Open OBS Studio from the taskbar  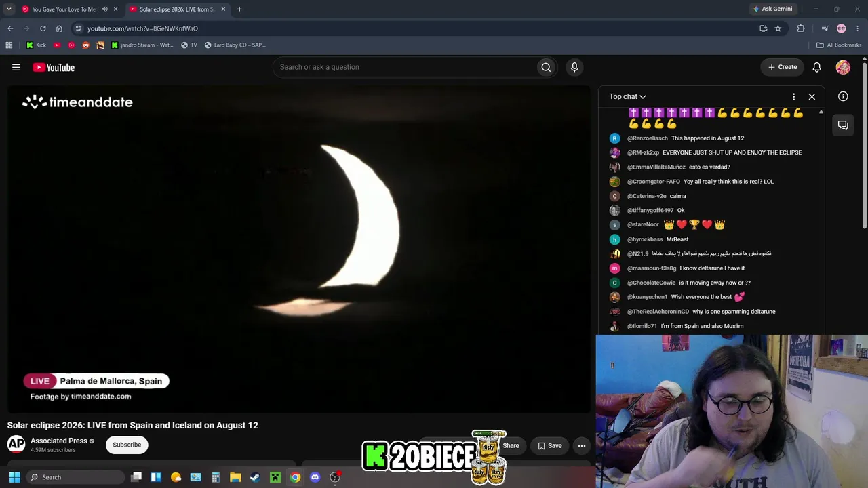(334, 477)
